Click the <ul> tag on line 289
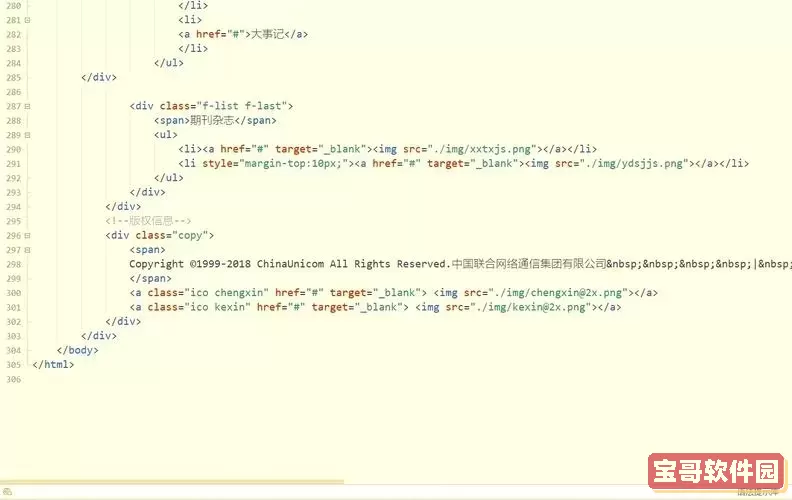The width and height of the screenshot is (792, 500). pos(166,135)
